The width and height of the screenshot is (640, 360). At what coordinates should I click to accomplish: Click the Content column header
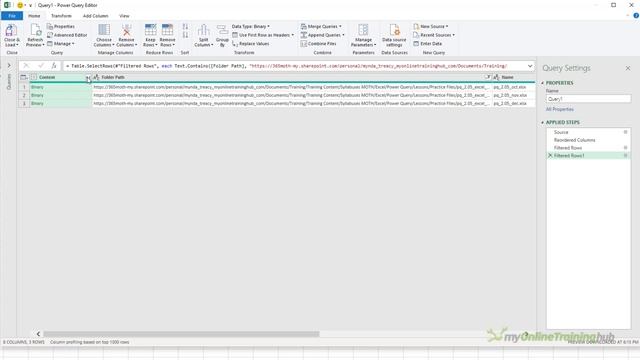(60, 77)
